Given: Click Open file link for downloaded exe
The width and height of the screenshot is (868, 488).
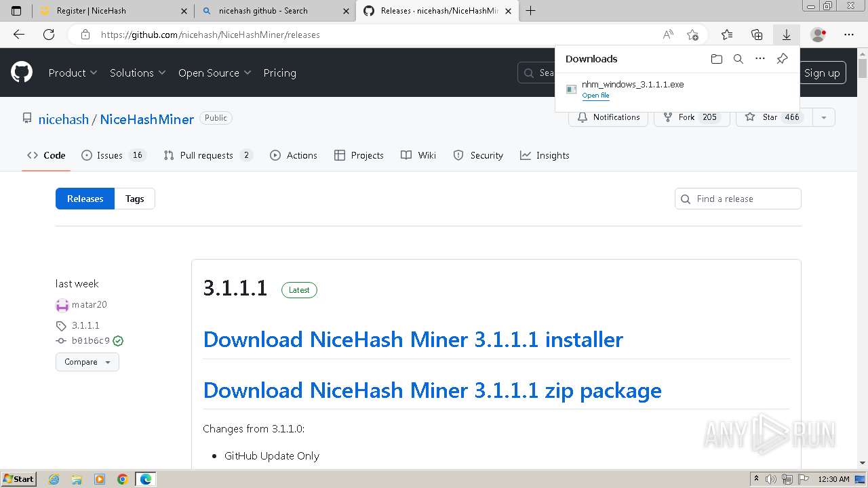Looking at the screenshot, I should click(595, 96).
